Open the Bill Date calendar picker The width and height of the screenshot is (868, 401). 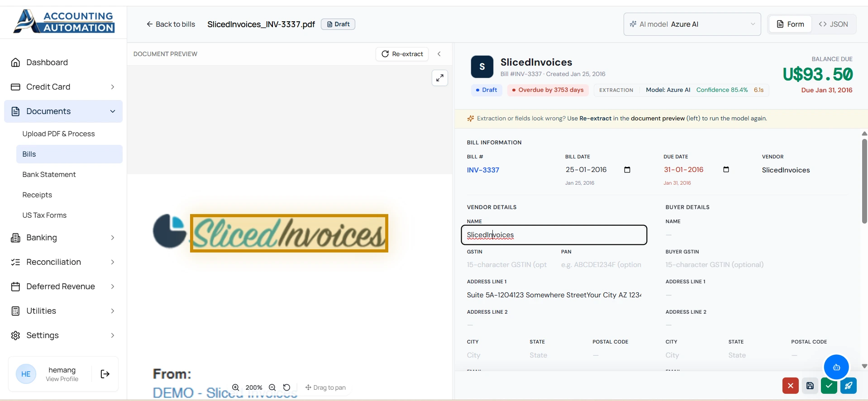(627, 170)
